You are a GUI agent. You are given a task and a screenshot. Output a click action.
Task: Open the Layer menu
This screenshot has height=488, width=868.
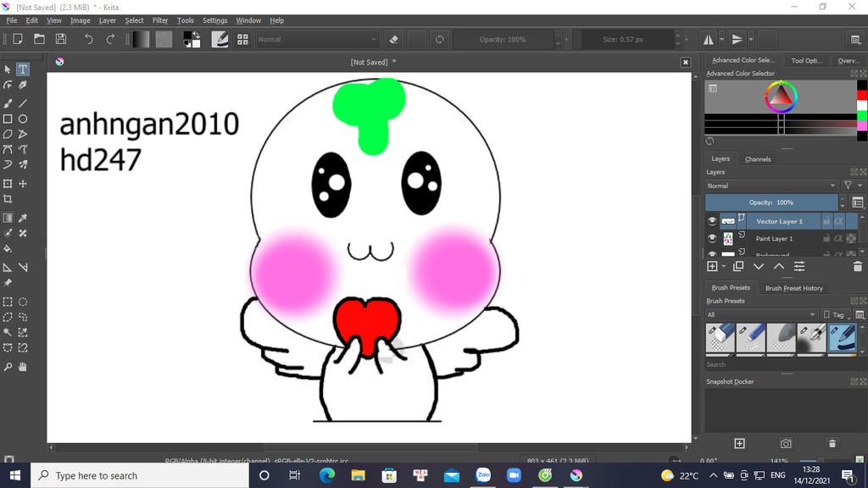[x=108, y=20]
